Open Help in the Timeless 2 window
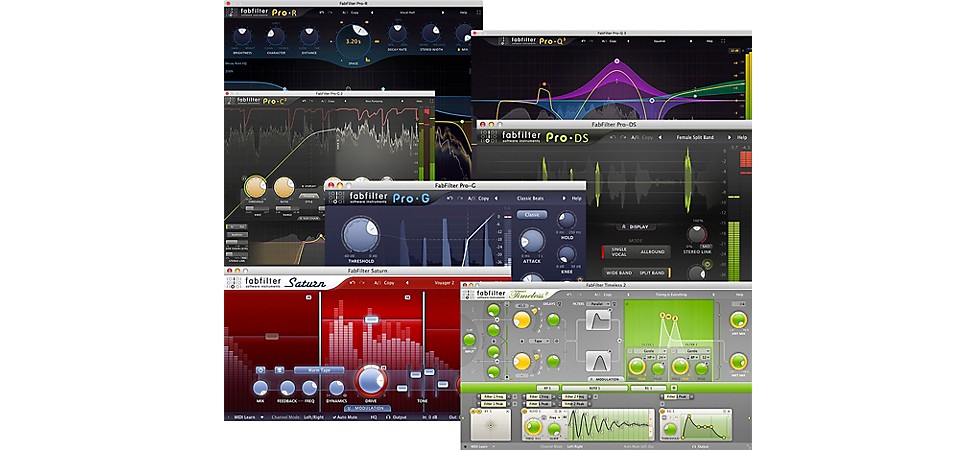976x450 pixels. point(739,294)
